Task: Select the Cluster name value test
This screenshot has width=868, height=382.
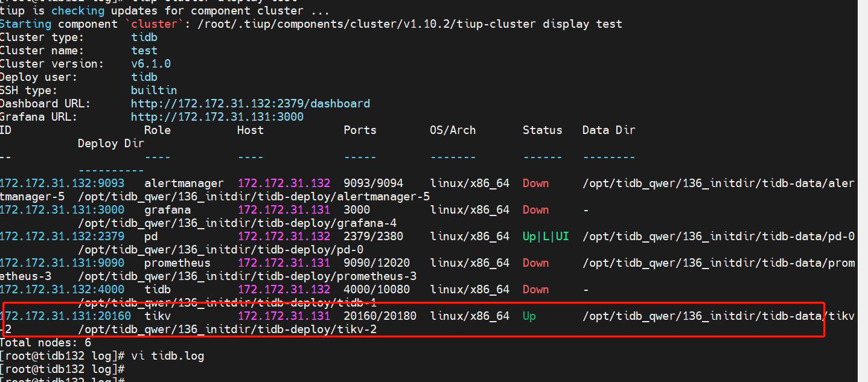Action: click(x=144, y=51)
